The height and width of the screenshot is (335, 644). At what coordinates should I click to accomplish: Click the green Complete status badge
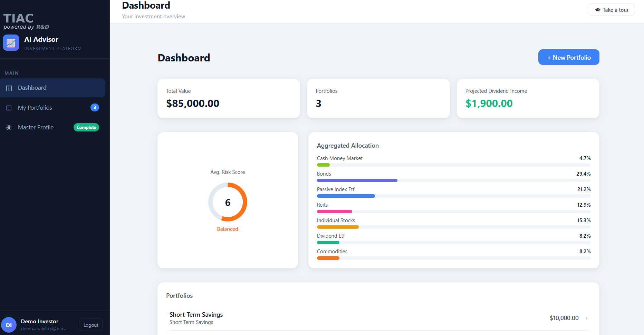[x=86, y=127]
